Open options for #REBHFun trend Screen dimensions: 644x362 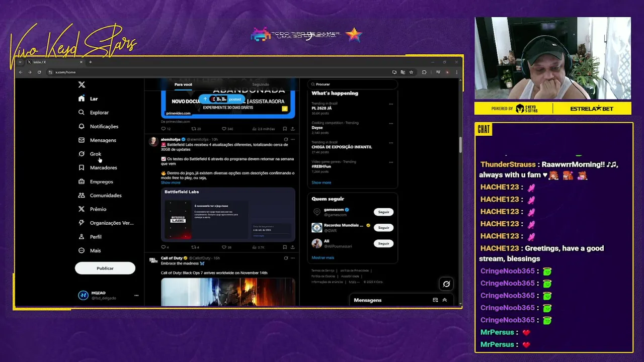click(x=391, y=162)
